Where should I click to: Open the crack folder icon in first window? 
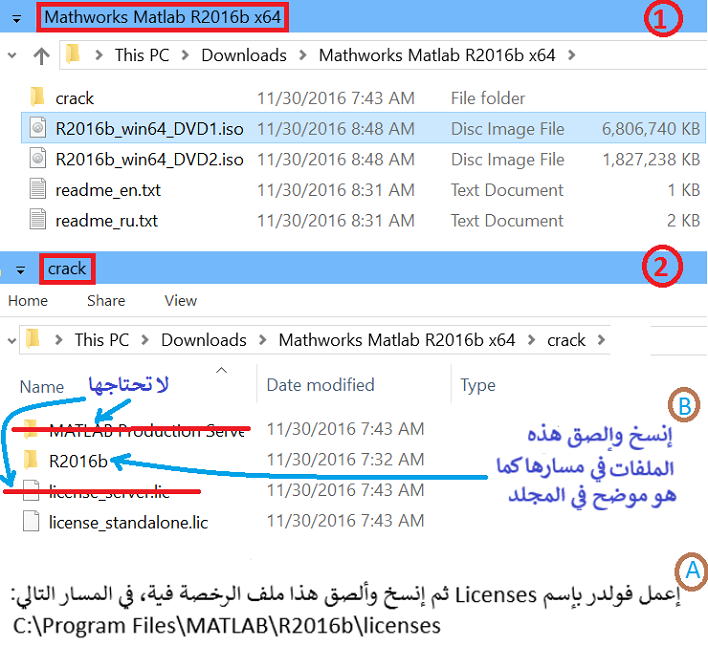37,97
